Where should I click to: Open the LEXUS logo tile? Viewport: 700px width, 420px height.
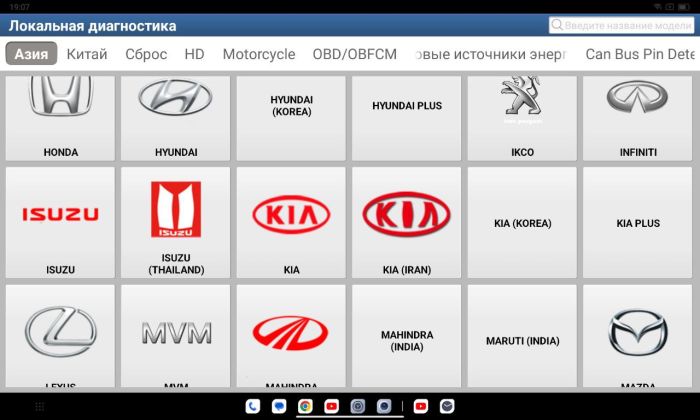click(60, 336)
